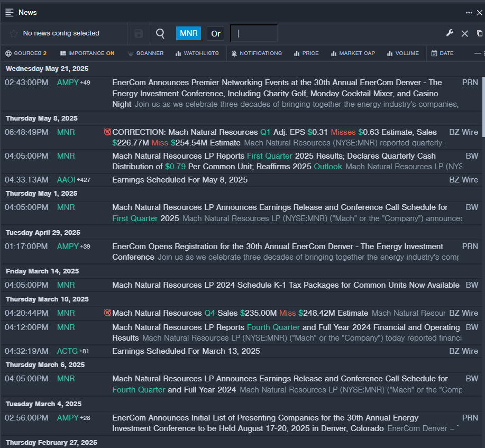
Task: Click the red importance icon on Q4 Sales headline
Action: (107, 313)
